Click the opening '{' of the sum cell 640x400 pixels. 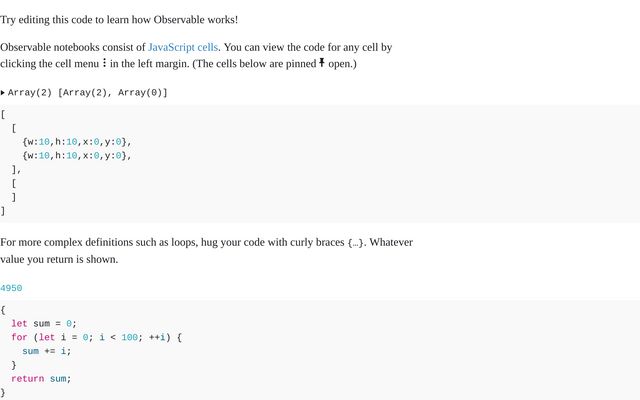click(x=3, y=310)
